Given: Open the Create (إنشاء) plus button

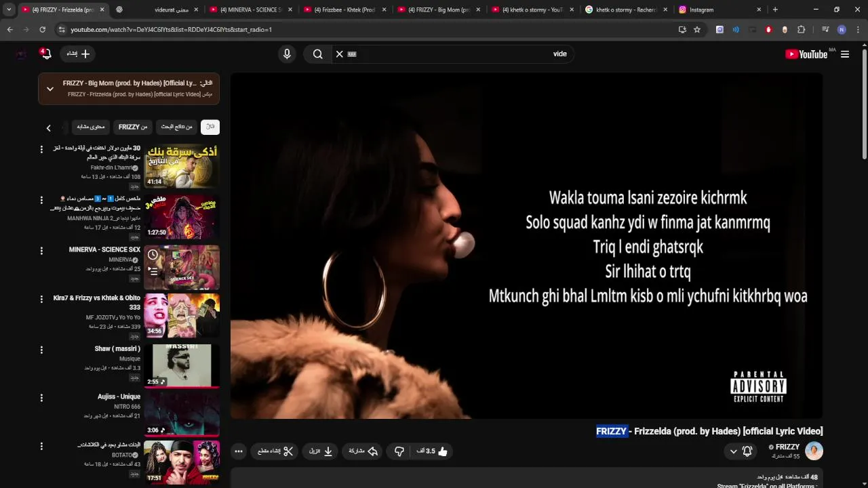Looking at the screenshot, I should tap(79, 54).
